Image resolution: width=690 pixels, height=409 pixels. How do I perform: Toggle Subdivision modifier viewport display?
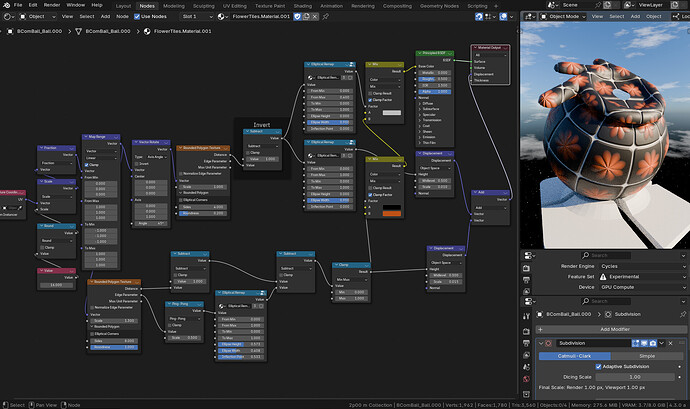point(644,343)
